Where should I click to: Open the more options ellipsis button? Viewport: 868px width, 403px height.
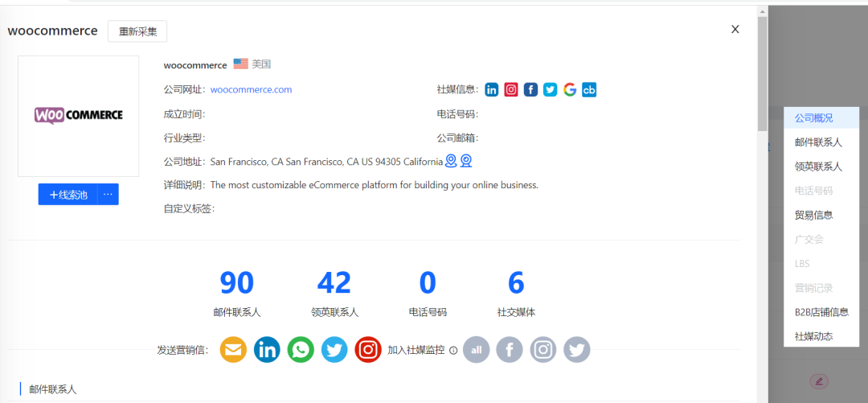point(108,195)
